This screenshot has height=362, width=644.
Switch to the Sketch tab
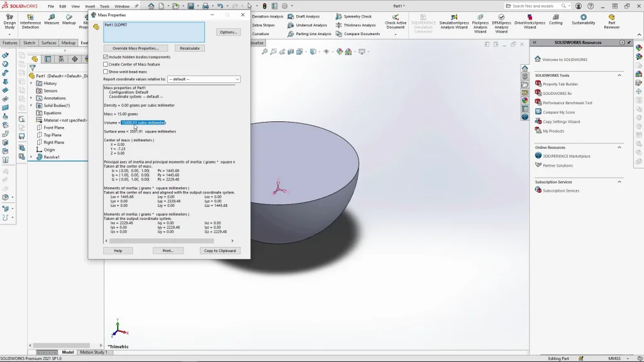[x=29, y=43]
